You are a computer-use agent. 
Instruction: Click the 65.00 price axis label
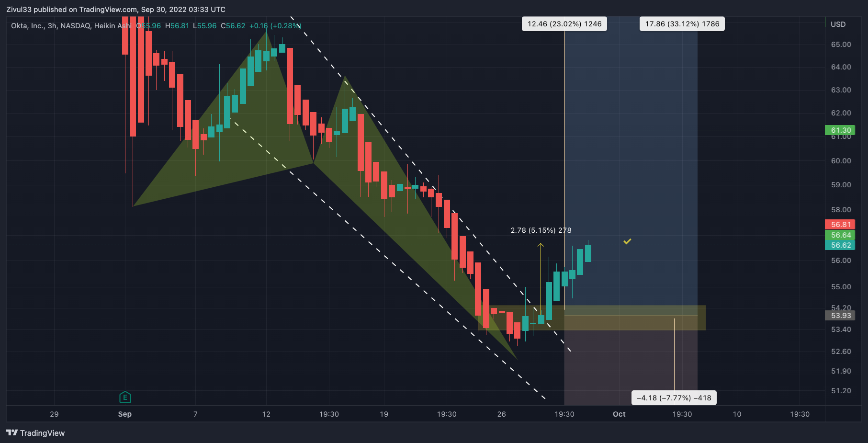click(841, 45)
